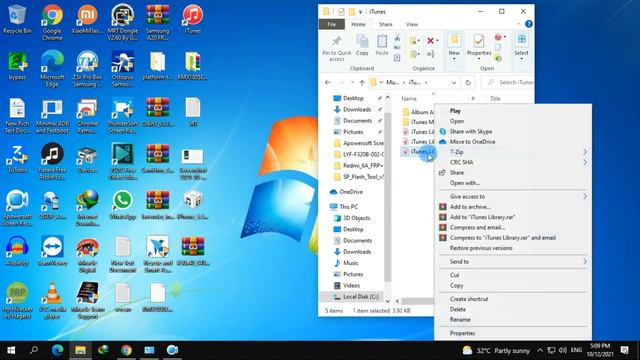
Task: Open the taskbar search icon
Action: 34,350
